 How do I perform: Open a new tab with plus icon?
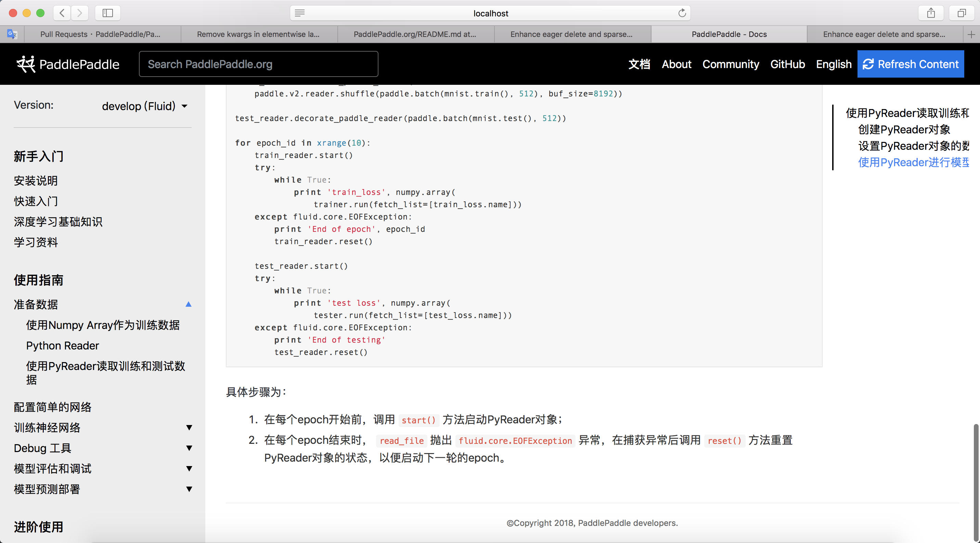[971, 34]
